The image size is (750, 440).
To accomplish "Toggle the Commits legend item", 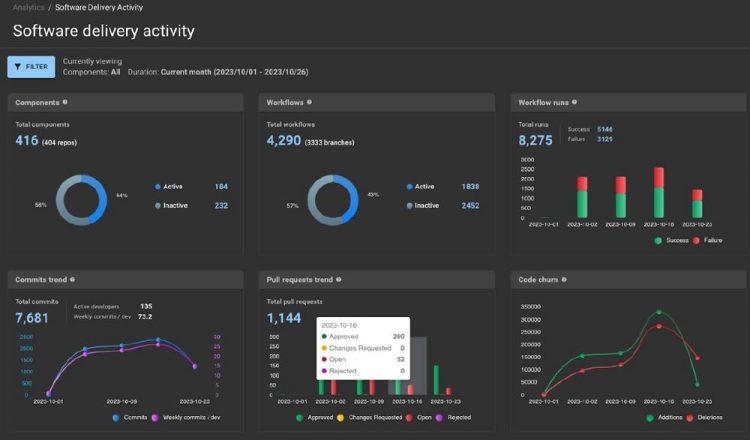I will click(x=130, y=417).
